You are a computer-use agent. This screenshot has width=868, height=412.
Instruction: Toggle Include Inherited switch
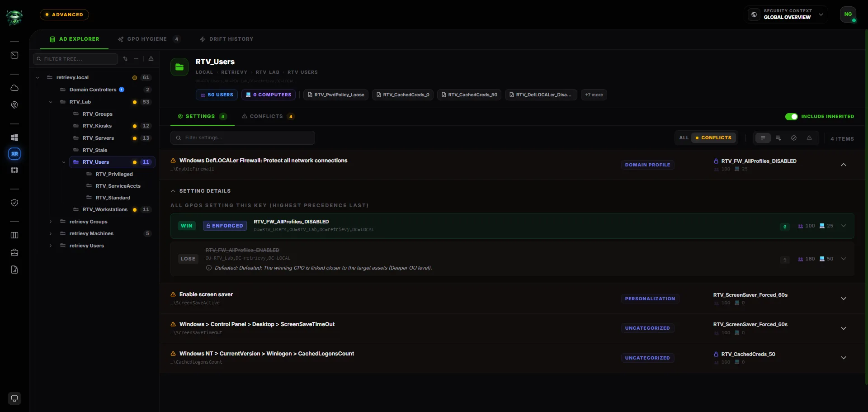coord(792,117)
